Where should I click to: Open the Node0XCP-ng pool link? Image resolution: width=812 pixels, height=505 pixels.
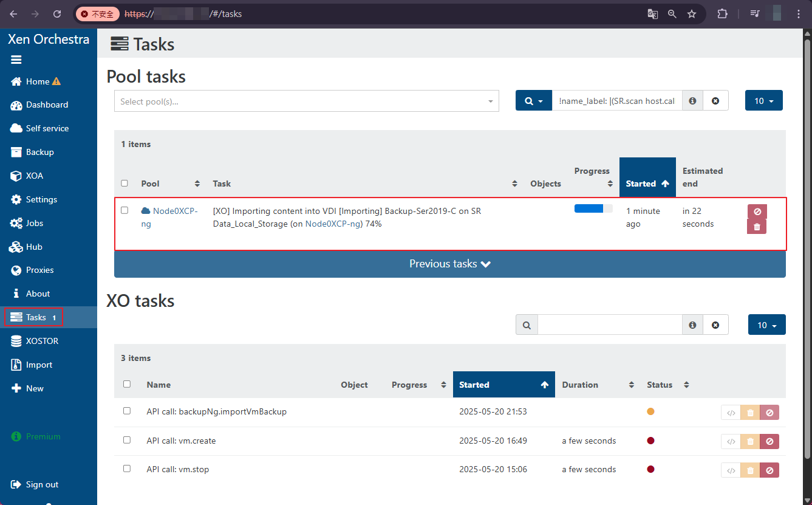point(169,217)
